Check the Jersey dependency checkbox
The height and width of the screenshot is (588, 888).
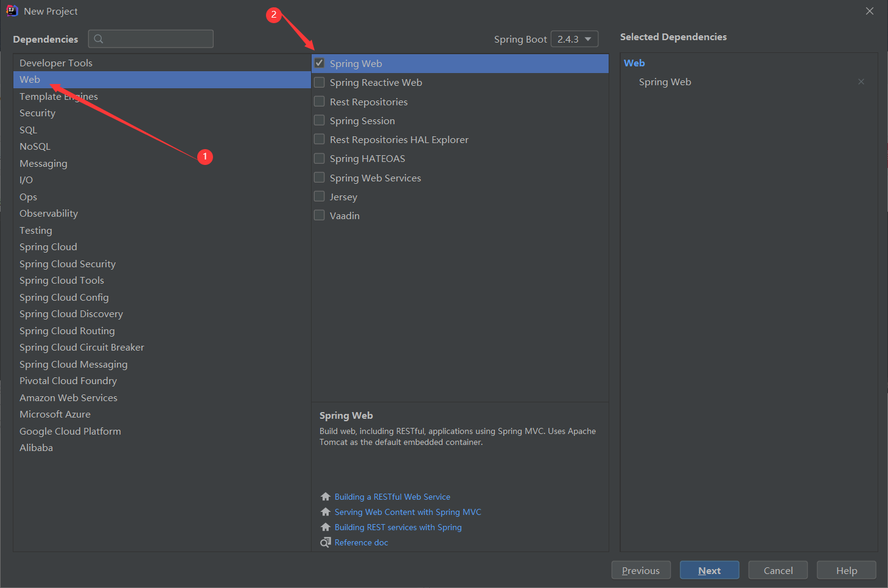319,196
